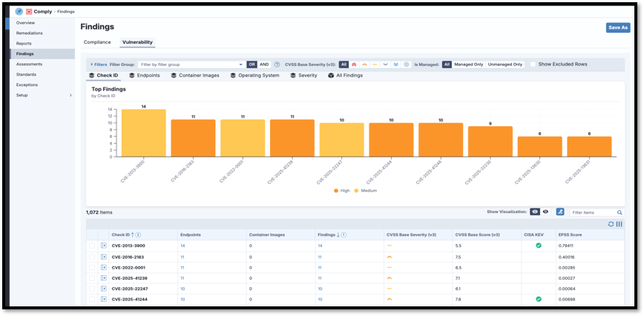This screenshot has height=316, width=644.
Task: Click the Save As button
Action: pos(617,27)
